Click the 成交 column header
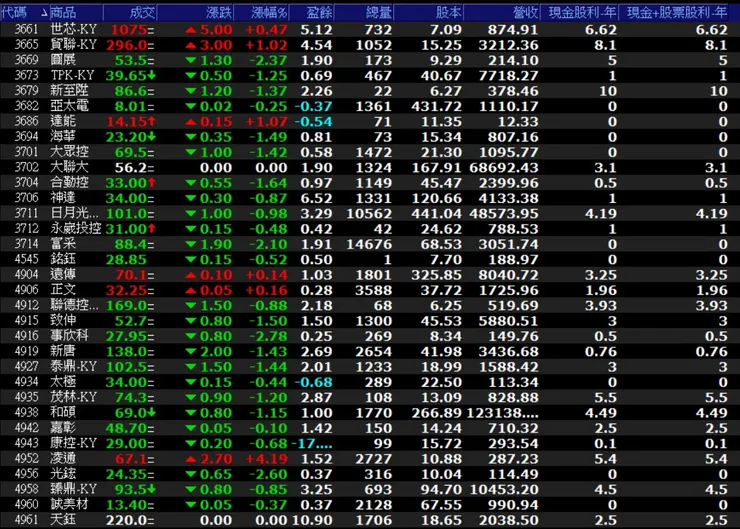 (x=130, y=13)
